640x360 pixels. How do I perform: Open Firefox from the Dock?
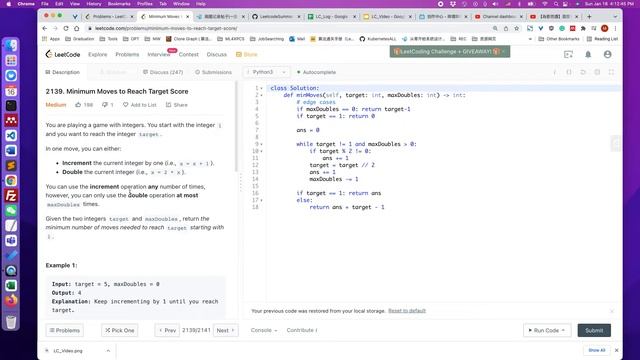point(11,301)
